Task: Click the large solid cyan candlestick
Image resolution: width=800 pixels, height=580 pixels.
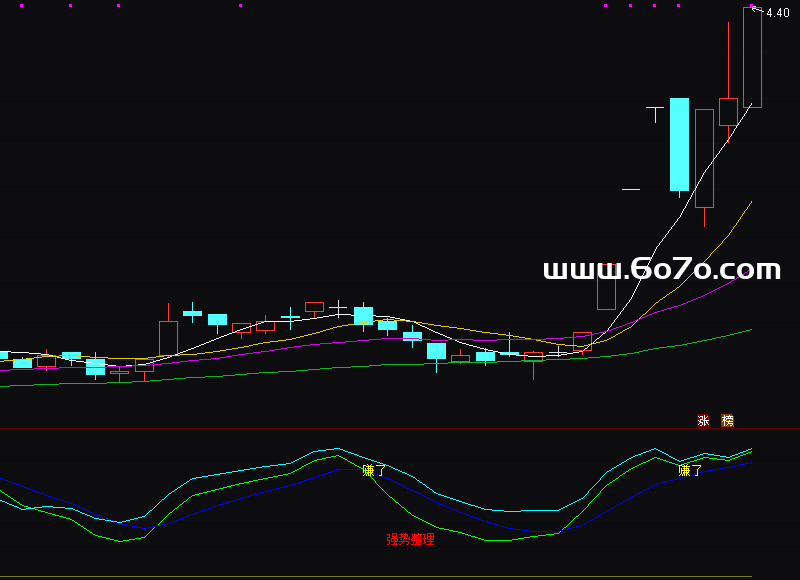Action: (679, 144)
